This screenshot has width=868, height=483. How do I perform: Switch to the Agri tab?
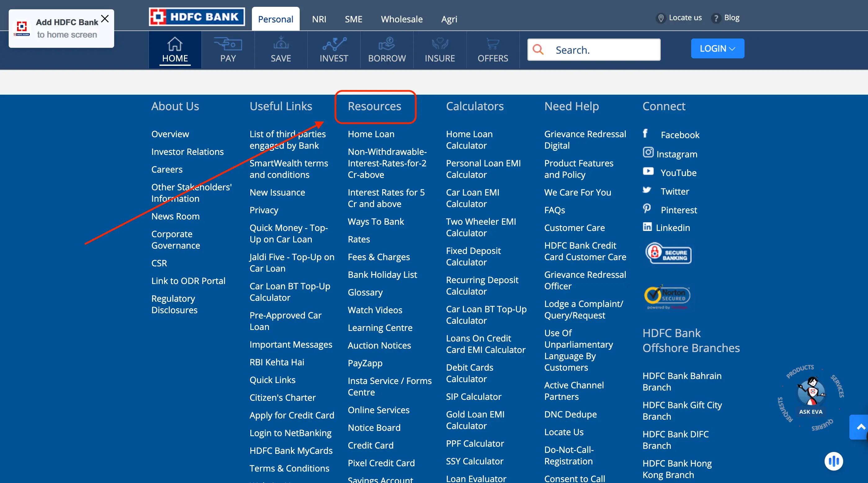pos(449,19)
